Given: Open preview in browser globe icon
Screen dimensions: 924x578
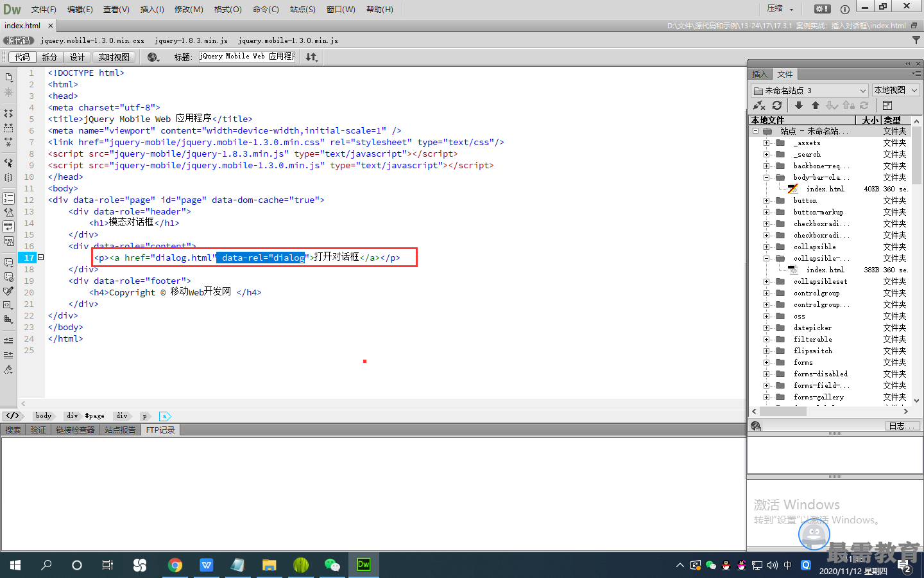Looking at the screenshot, I should (x=153, y=57).
